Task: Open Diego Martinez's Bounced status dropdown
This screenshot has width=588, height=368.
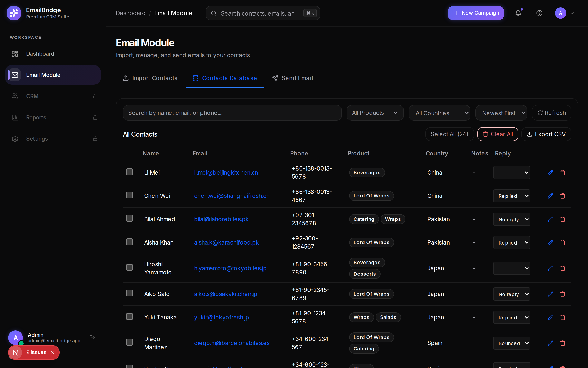Action: click(512, 343)
